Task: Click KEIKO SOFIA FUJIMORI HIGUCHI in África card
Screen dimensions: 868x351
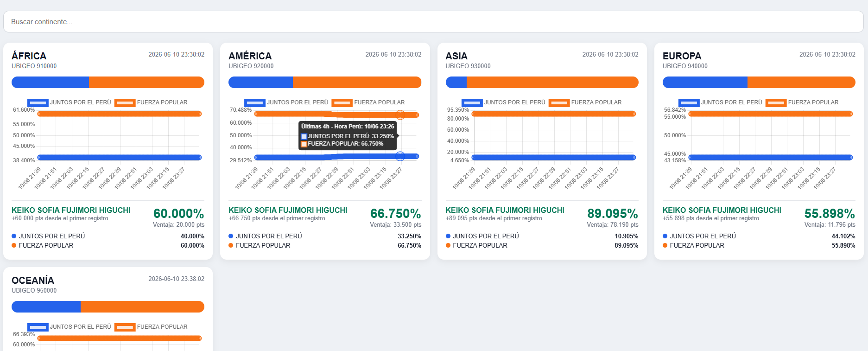Action: click(x=71, y=211)
